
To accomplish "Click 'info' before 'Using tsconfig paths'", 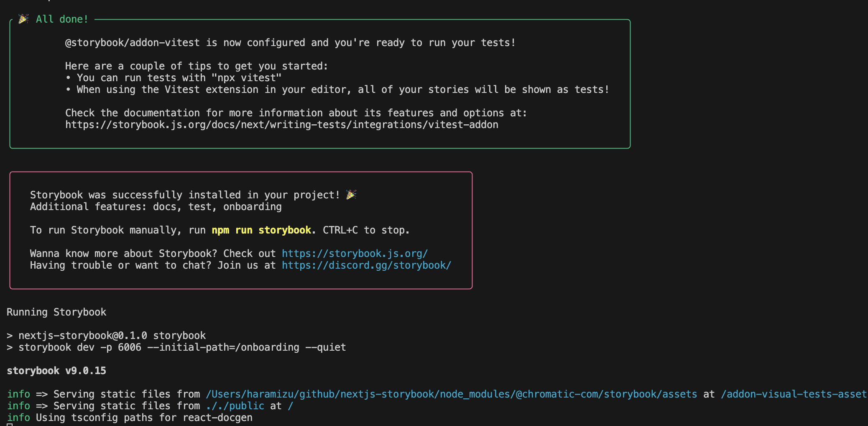I will tap(18, 418).
